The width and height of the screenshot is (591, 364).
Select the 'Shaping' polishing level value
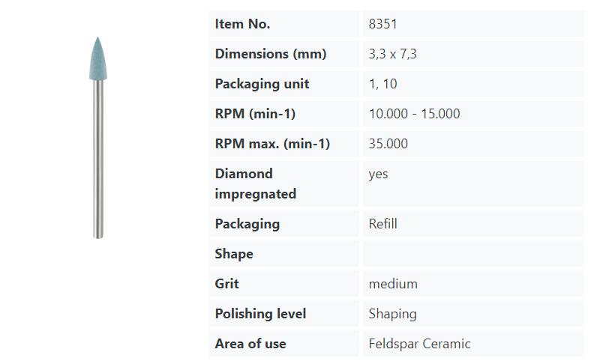392,314
